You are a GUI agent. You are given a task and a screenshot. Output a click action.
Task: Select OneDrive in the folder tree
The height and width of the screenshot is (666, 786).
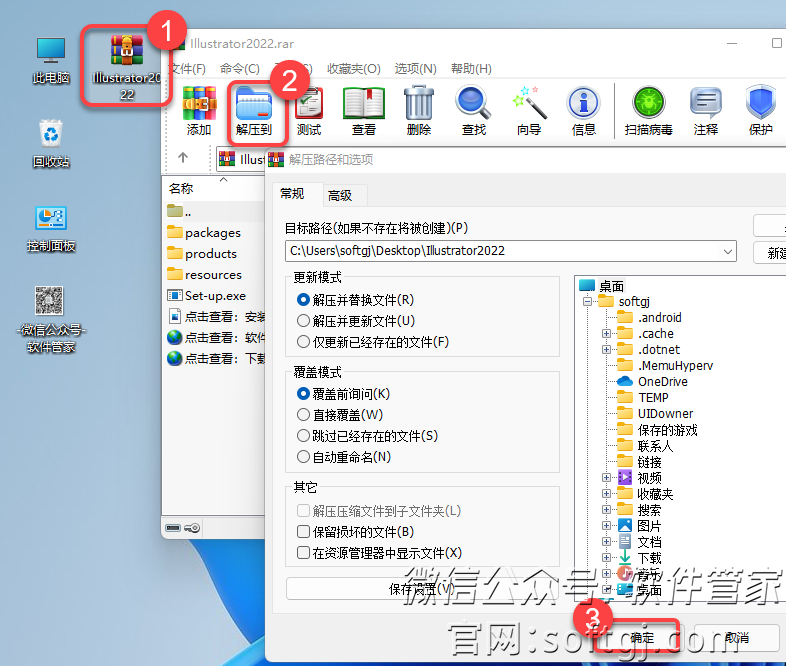(x=653, y=381)
